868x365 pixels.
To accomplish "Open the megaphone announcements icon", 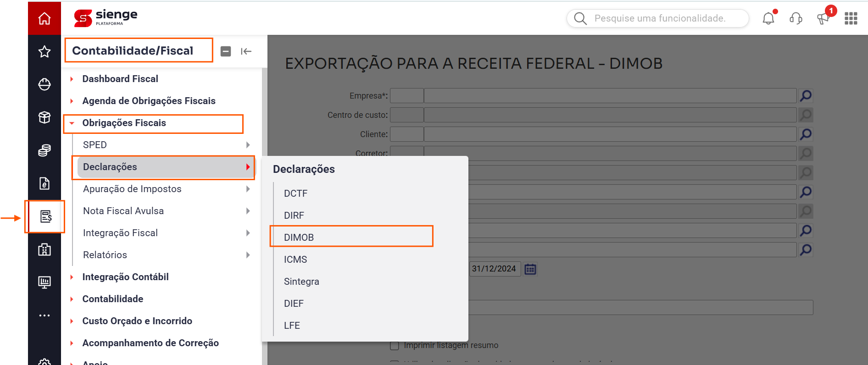I will point(823,18).
